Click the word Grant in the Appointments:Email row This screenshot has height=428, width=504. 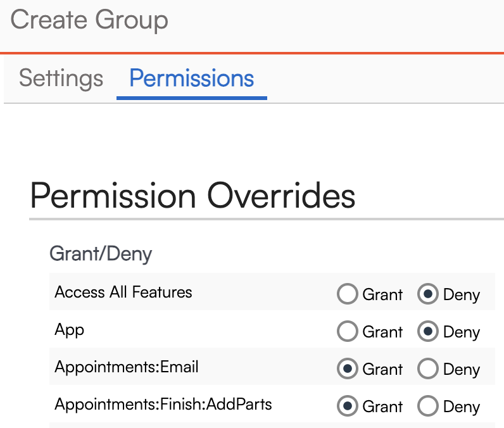pyautogui.click(x=382, y=370)
